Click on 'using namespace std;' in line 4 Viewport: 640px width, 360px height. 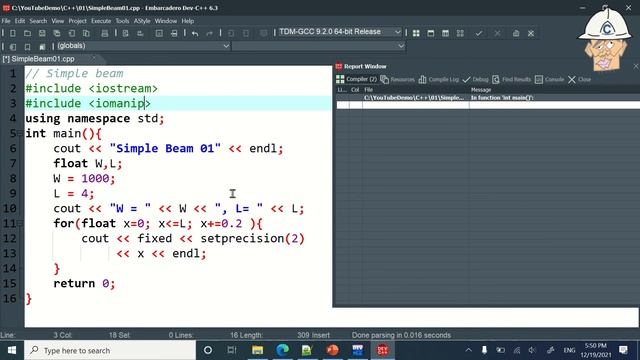point(95,119)
